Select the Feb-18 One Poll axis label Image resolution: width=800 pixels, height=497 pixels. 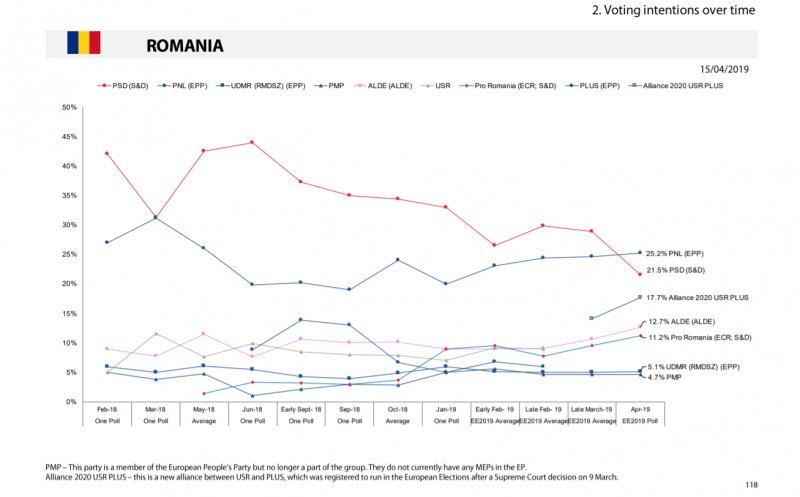(106, 416)
